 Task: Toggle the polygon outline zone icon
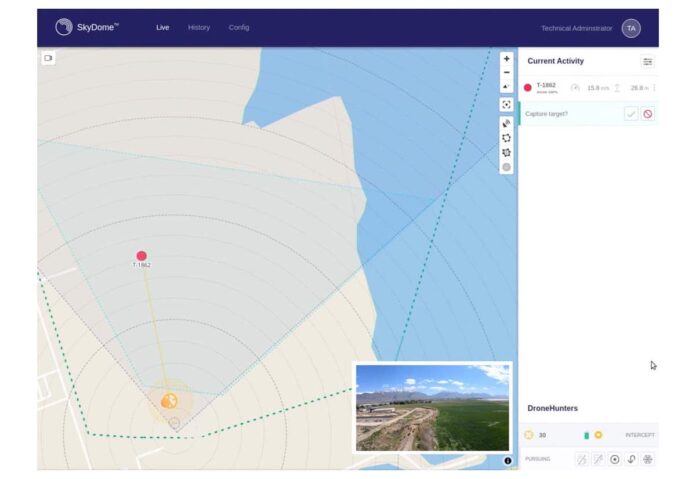tap(506, 138)
